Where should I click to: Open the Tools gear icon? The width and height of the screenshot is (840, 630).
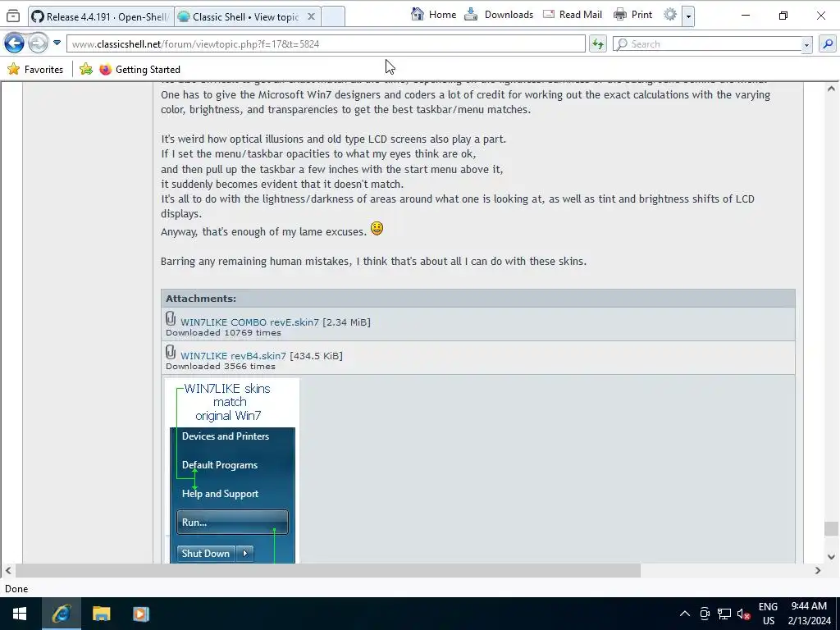[669, 15]
